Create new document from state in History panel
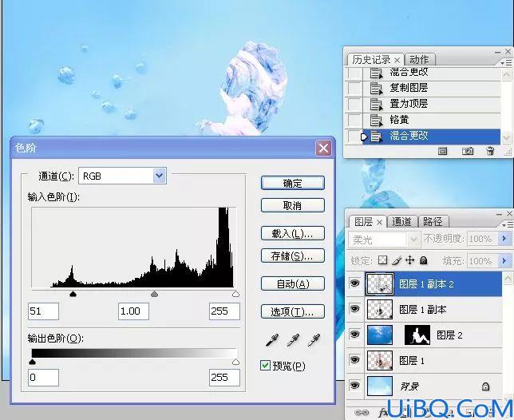Viewport: 514px width, 420px height. click(x=442, y=151)
